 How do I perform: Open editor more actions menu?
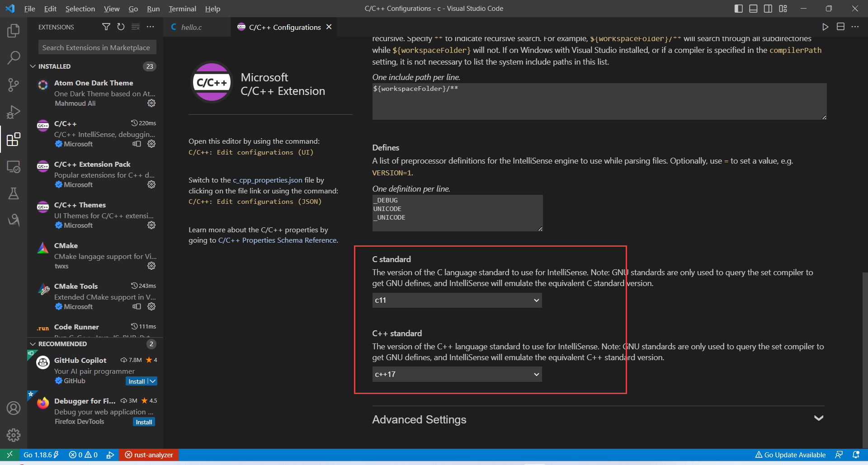click(x=855, y=27)
